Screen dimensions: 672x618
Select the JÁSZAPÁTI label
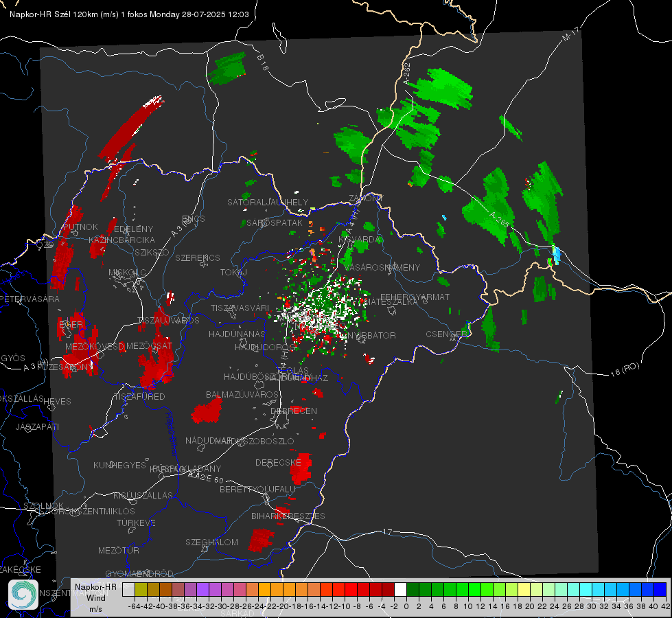click(x=37, y=426)
